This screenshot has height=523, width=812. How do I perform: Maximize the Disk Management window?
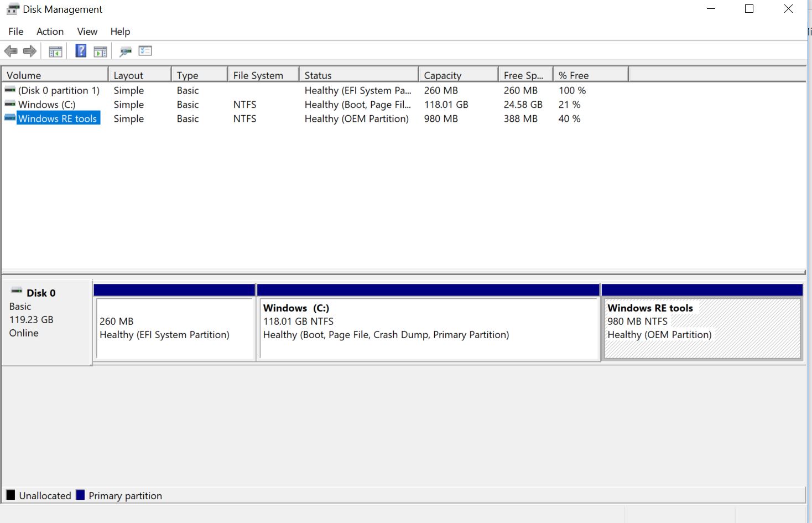749,9
